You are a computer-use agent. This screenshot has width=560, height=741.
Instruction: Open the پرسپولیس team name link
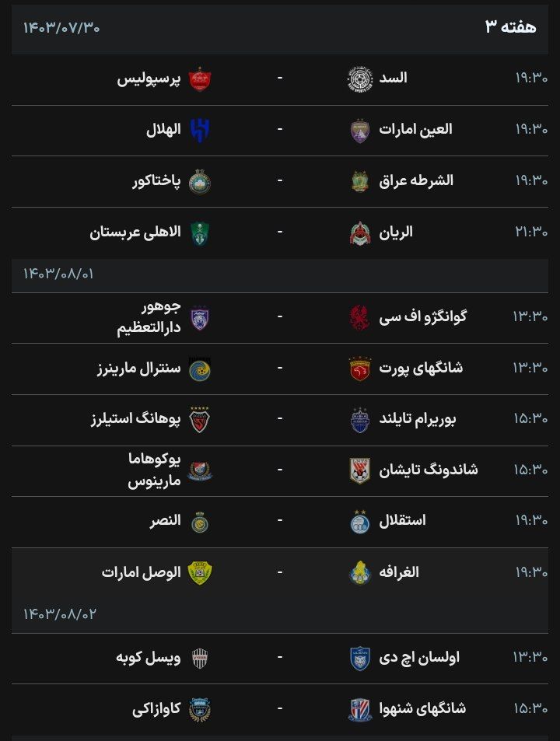pos(149,79)
